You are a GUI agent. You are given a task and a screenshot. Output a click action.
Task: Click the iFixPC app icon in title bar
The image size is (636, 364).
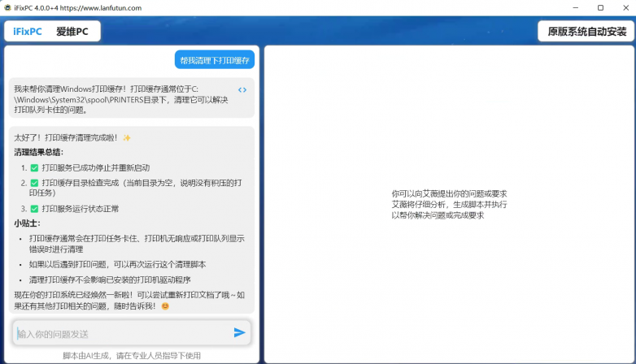pos(7,7)
